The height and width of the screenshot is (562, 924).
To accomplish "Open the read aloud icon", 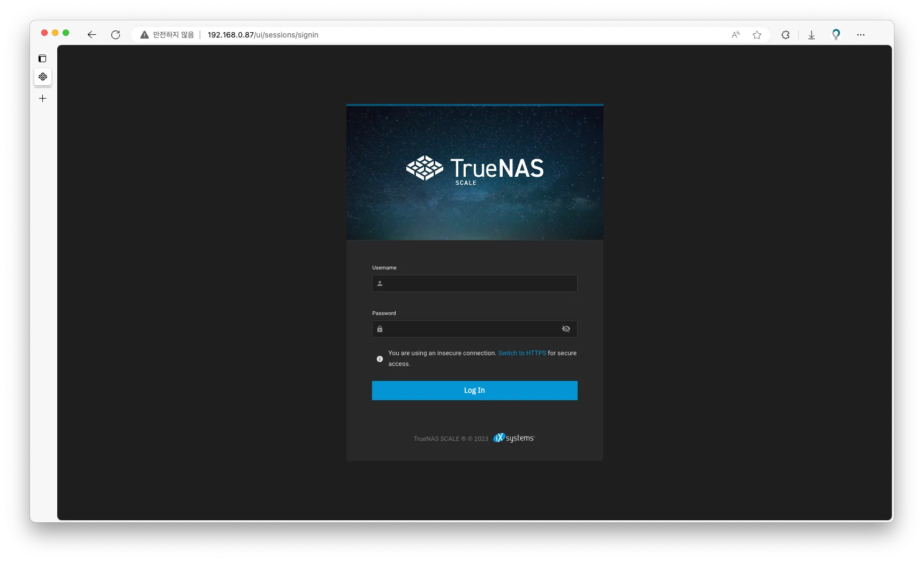I will click(x=736, y=35).
